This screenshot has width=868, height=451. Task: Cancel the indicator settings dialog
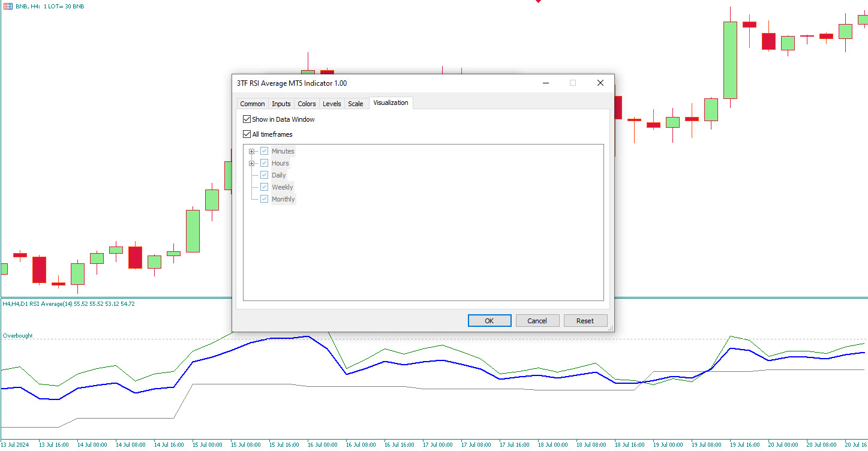pos(537,320)
